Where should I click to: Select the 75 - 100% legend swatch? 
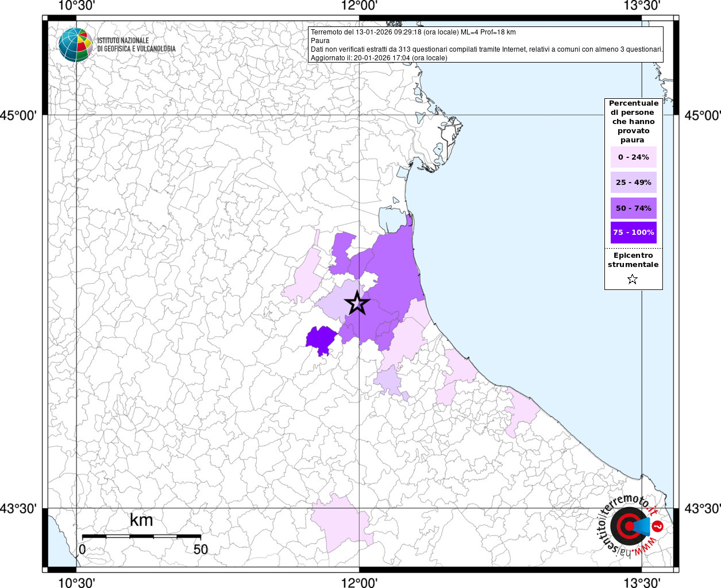click(634, 233)
